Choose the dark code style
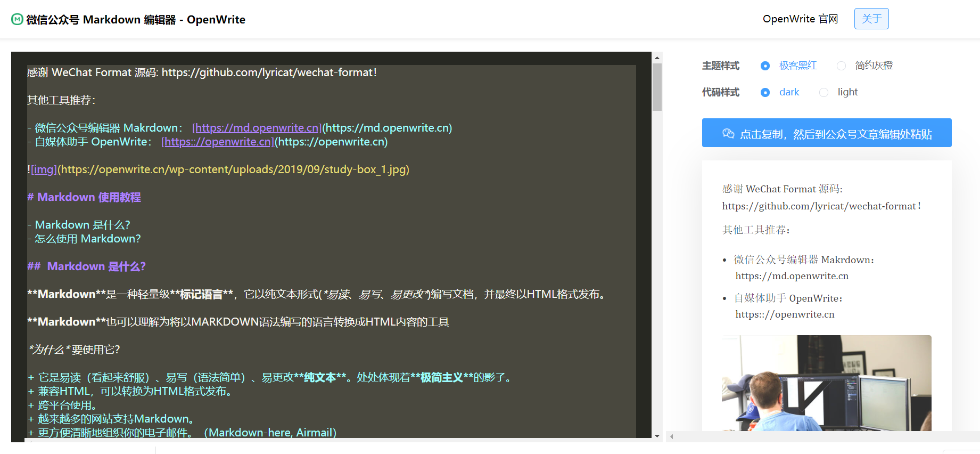The width and height of the screenshot is (980, 454). (765, 92)
